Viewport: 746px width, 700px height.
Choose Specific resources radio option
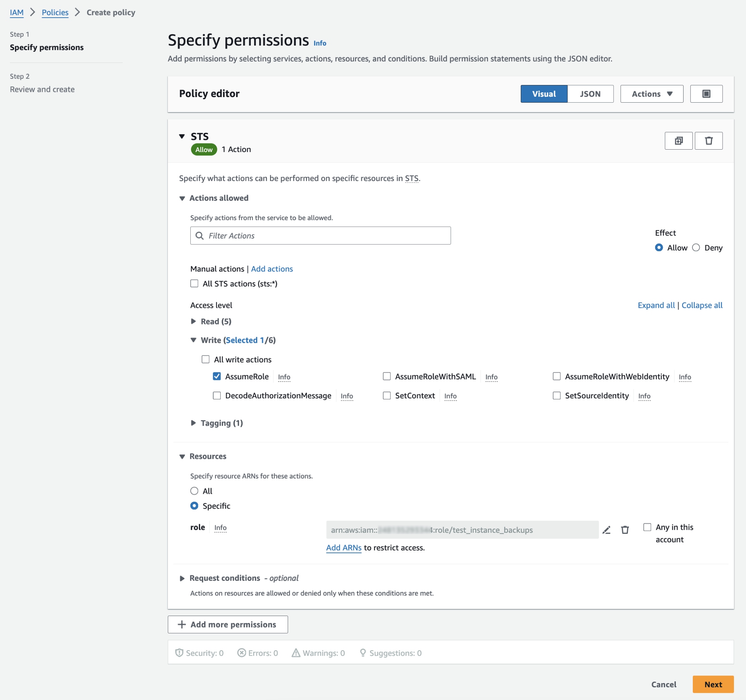(x=194, y=505)
